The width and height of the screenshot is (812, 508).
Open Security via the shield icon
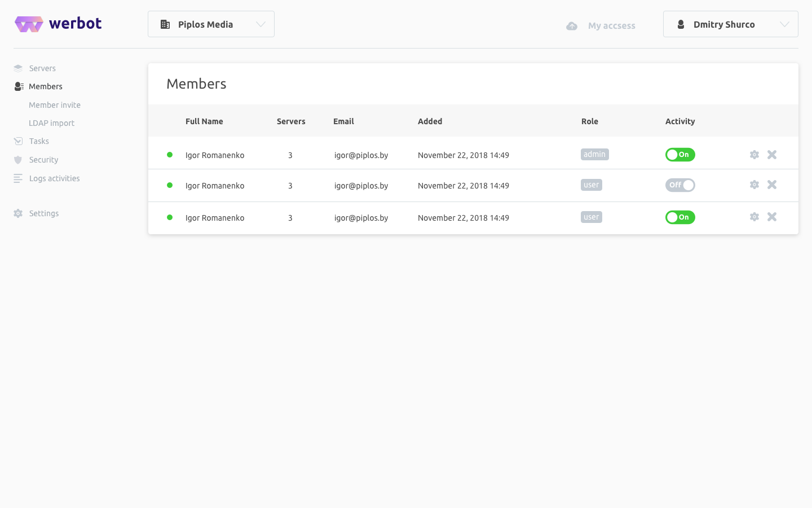(x=18, y=160)
